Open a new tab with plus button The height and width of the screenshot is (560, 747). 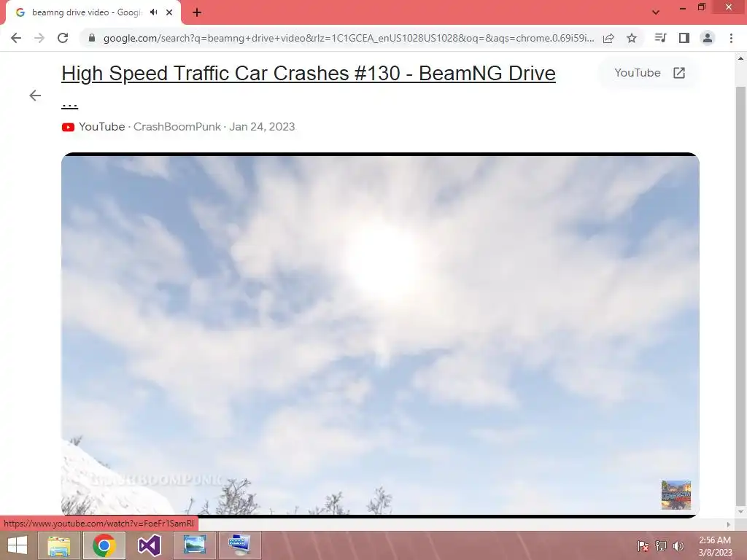click(197, 12)
